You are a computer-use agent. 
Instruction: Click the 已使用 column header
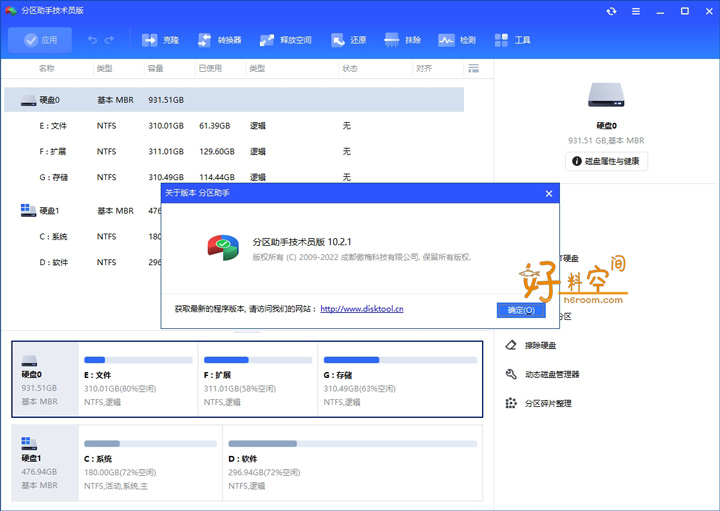[210, 68]
